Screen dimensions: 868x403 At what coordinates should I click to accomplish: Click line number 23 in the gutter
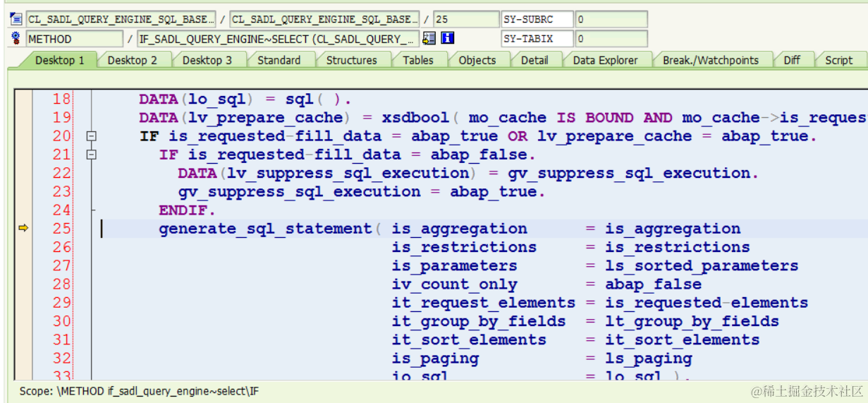61,191
